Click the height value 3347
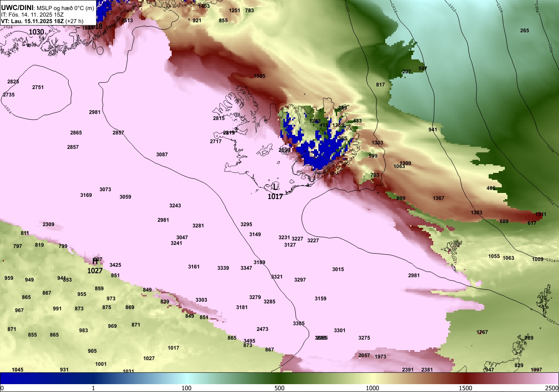This screenshot has width=559, height=392. [246, 268]
